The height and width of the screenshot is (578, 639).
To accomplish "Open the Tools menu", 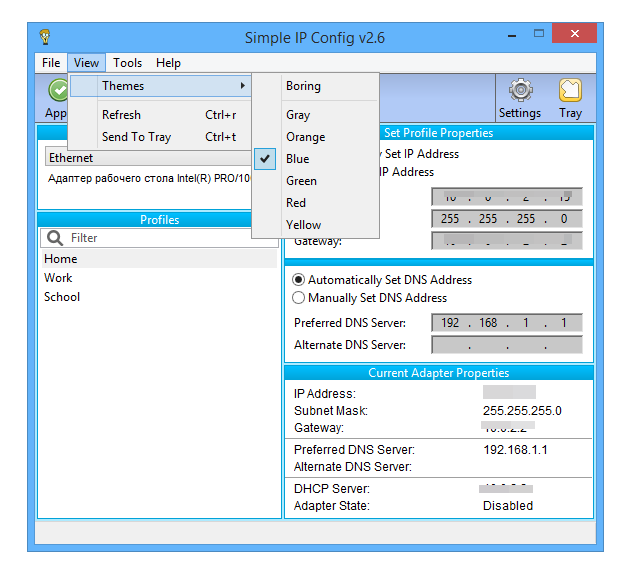I will pos(127,63).
